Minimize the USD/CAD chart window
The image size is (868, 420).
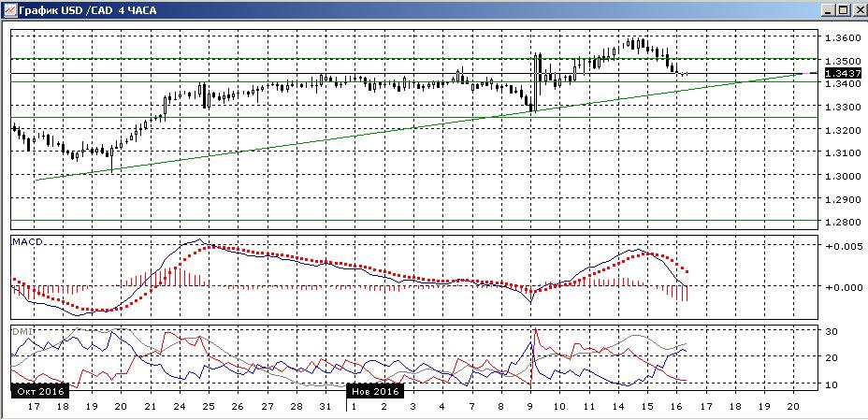click(829, 10)
